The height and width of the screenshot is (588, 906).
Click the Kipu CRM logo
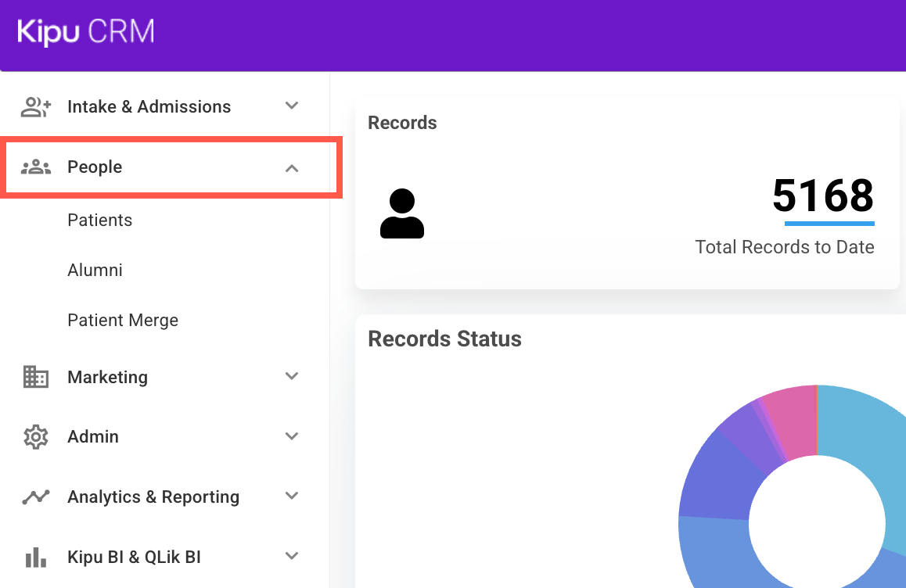click(x=86, y=31)
